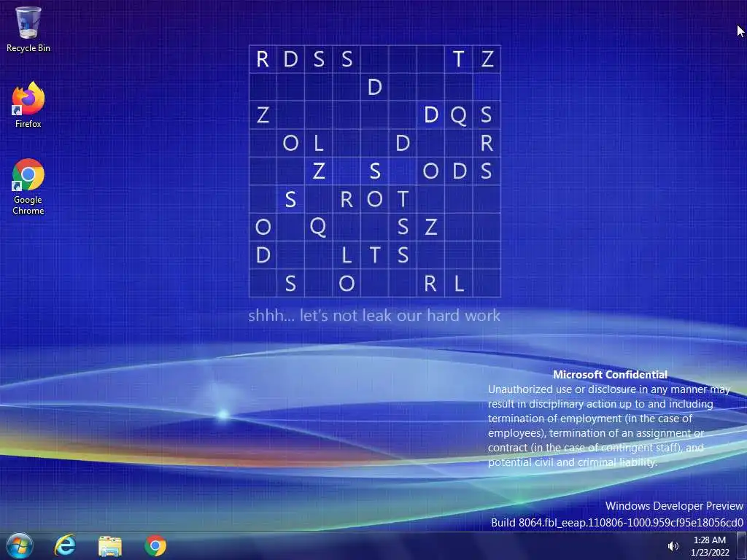This screenshot has width=747, height=560.
Task: Click the 'Firefox' label text
Action: 28,124
